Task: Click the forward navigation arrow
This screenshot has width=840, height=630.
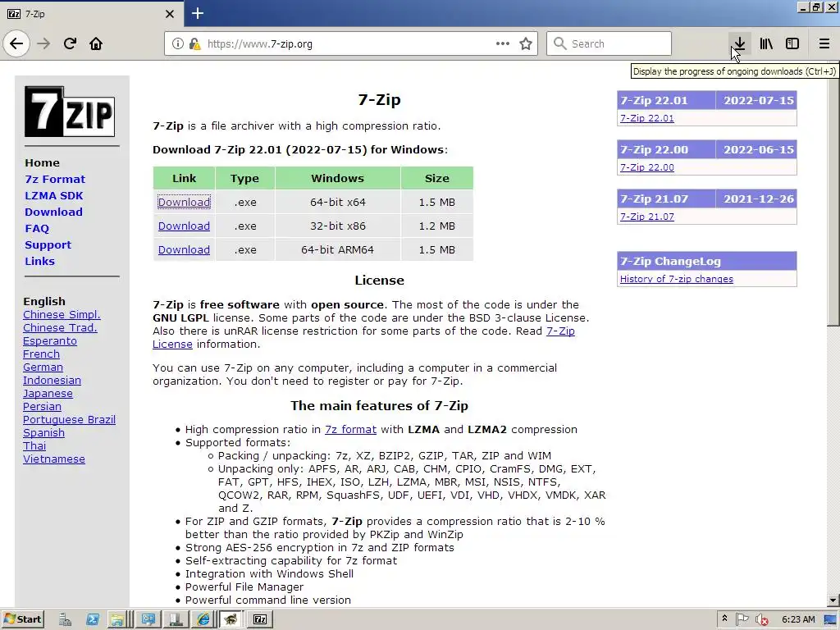Action: 44,43
